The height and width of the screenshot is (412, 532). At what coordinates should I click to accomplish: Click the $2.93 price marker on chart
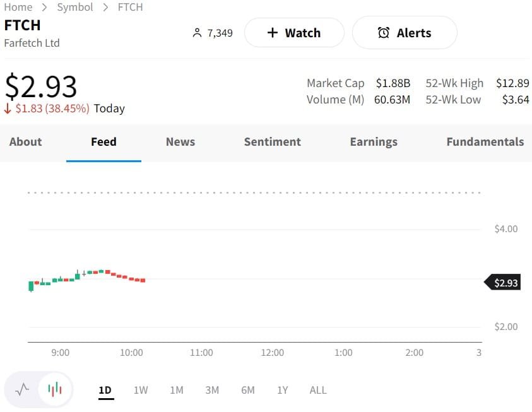pyautogui.click(x=504, y=283)
